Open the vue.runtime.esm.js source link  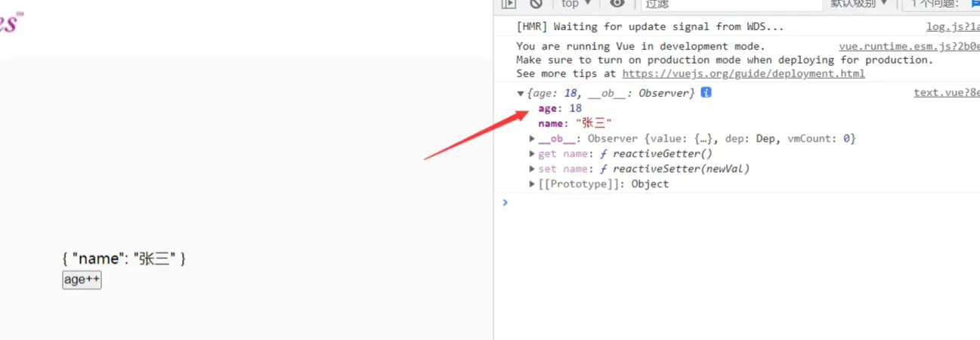coord(909,46)
